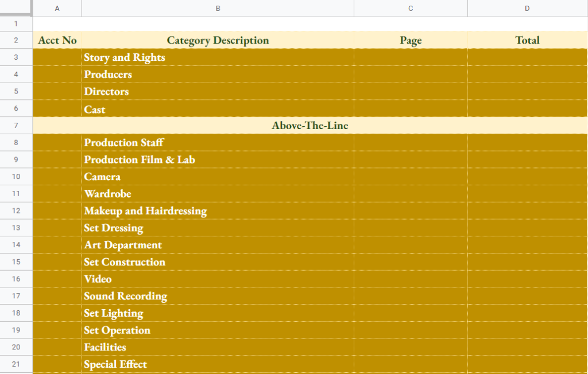Select column header D
588x374 pixels.
click(x=527, y=9)
